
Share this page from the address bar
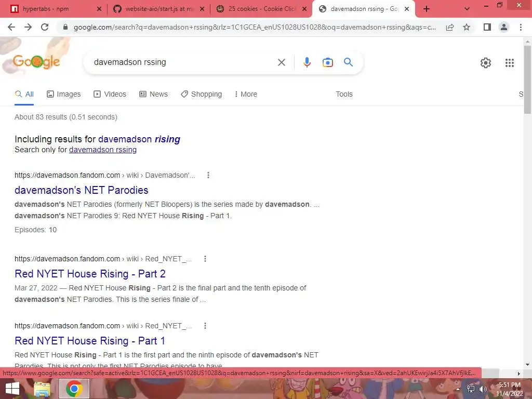coord(450,27)
